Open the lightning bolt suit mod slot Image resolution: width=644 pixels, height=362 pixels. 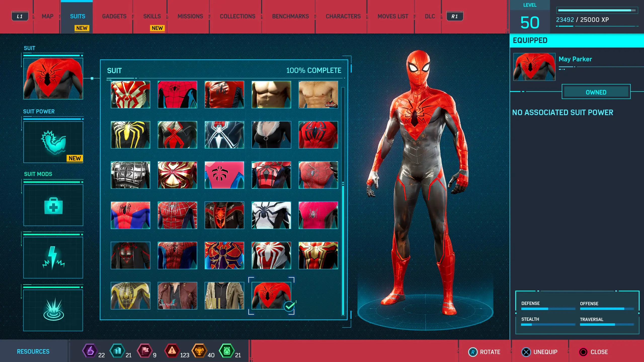pyautogui.click(x=53, y=258)
